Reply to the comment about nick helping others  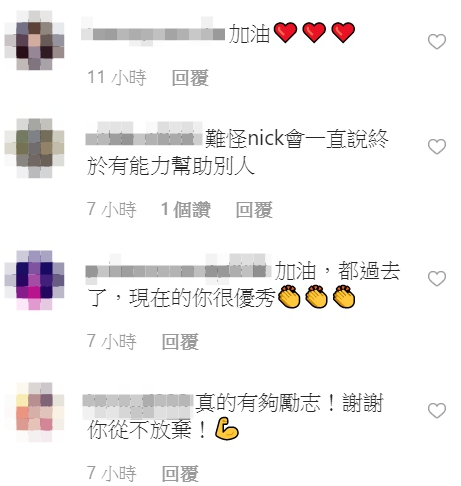pos(254,210)
